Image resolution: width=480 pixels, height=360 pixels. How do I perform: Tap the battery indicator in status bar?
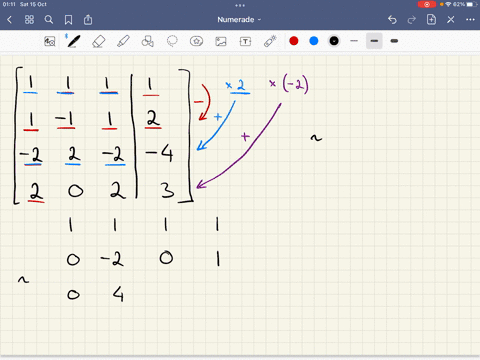pos(471,4)
